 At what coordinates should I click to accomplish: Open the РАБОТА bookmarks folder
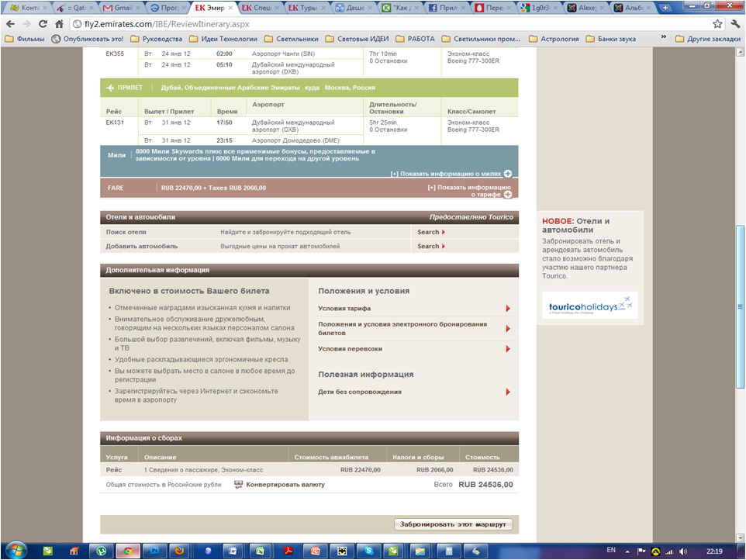pos(416,39)
